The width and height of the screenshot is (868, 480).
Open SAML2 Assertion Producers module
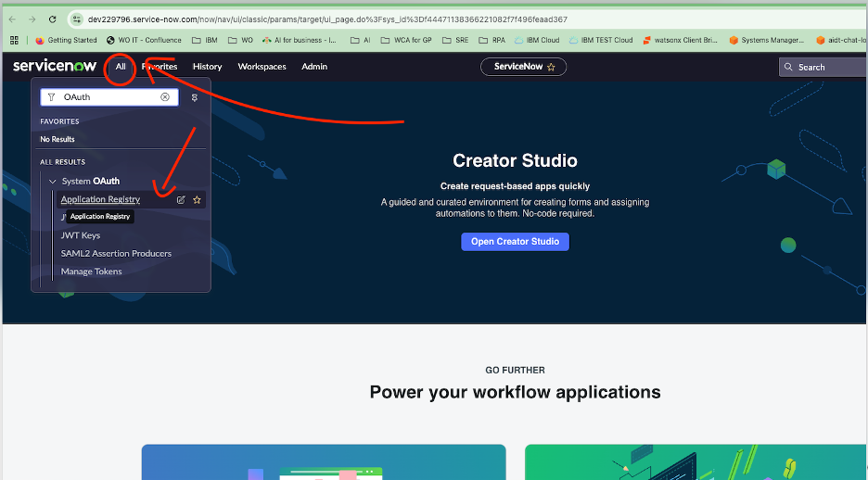116,253
